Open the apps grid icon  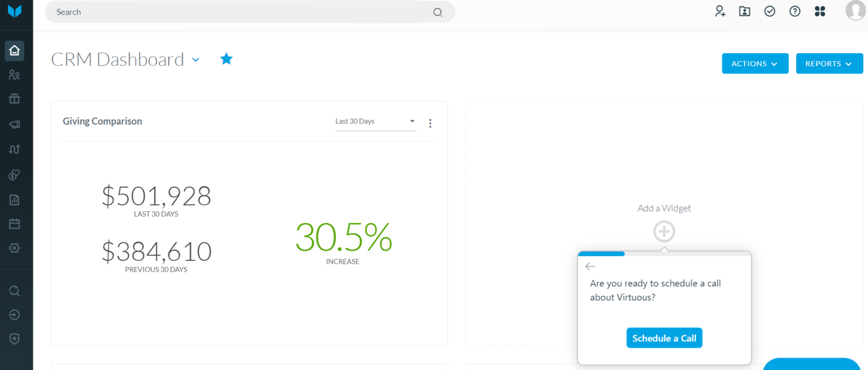[x=819, y=11]
